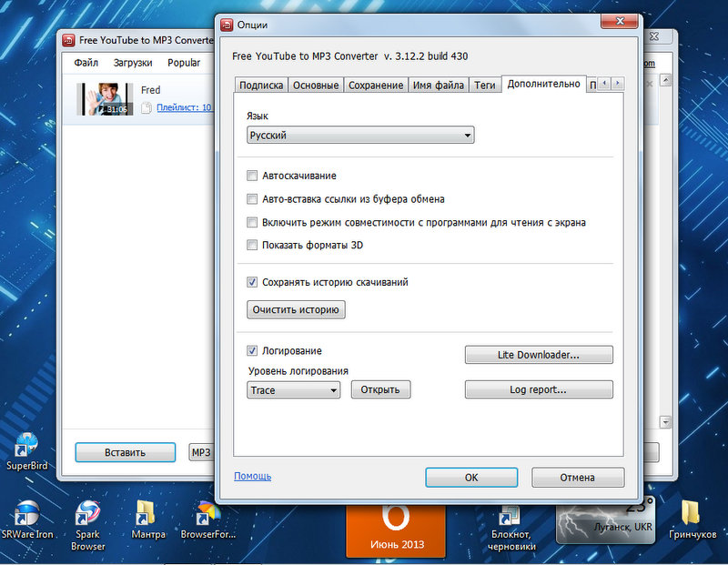
Task: Click the Очистить историю button
Action: (296, 309)
